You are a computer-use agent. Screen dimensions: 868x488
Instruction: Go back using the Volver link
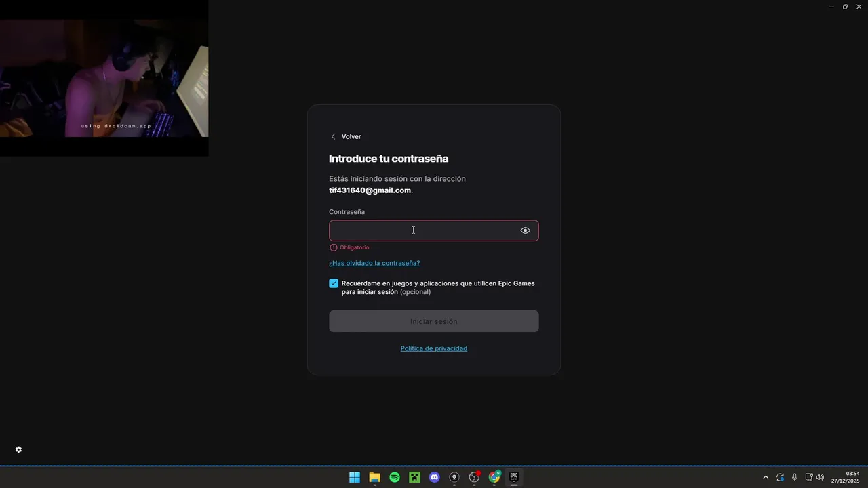tap(351, 136)
